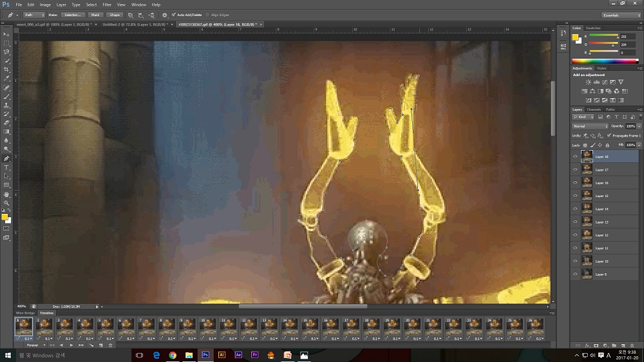Hide Layer 15 visibility eye
644x362 pixels.
(x=575, y=196)
